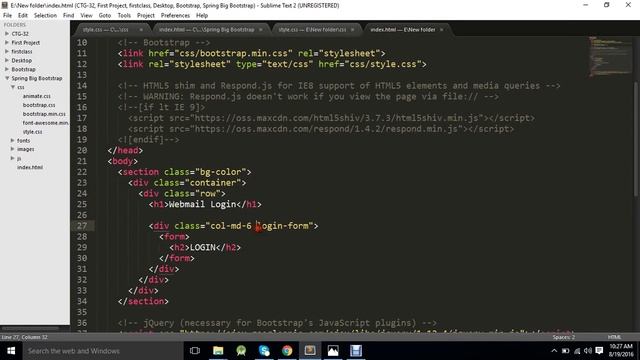Open Sublime Text taskbar icon
640x360 pixels.
point(310,351)
